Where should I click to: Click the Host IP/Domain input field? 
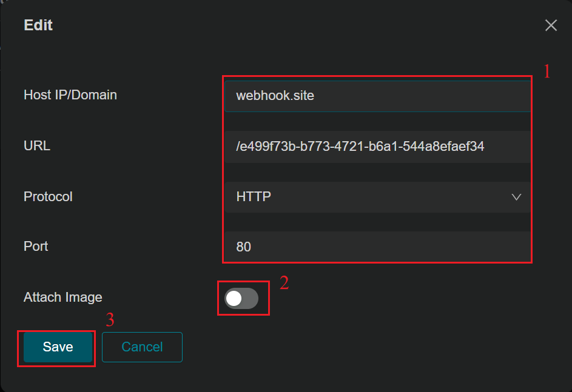(376, 95)
